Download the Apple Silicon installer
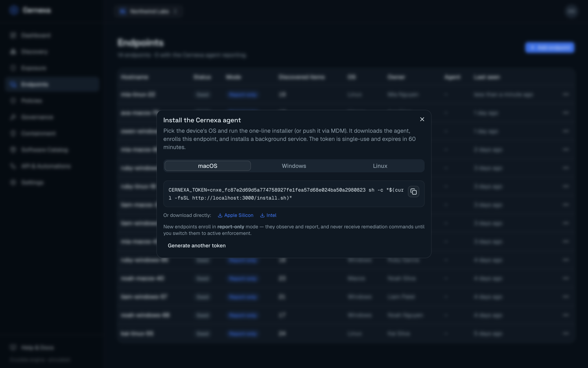This screenshot has width=588, height=368. [x=236, y=215]
